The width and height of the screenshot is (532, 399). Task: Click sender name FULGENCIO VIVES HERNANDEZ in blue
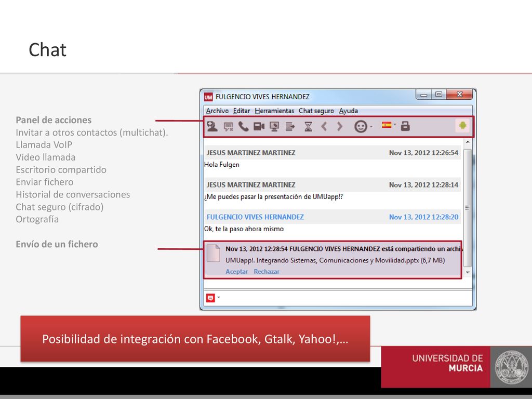[x=255, y=217]
